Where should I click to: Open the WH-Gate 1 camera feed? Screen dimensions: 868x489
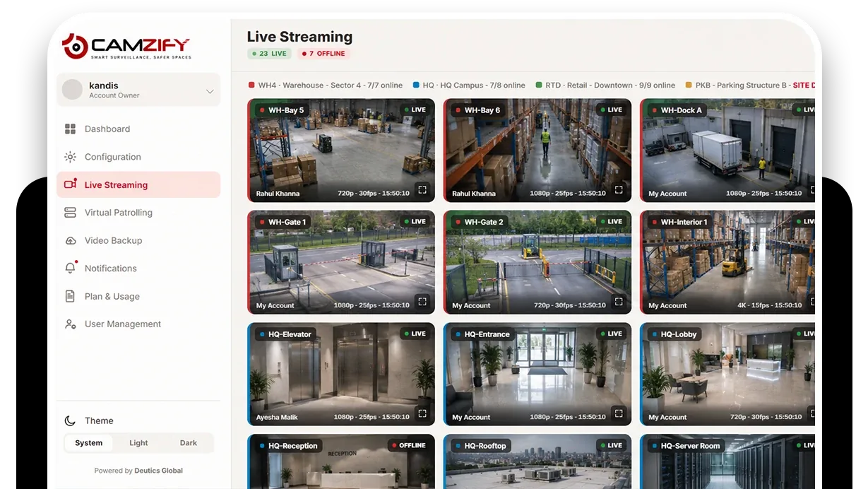pos(341,262)
